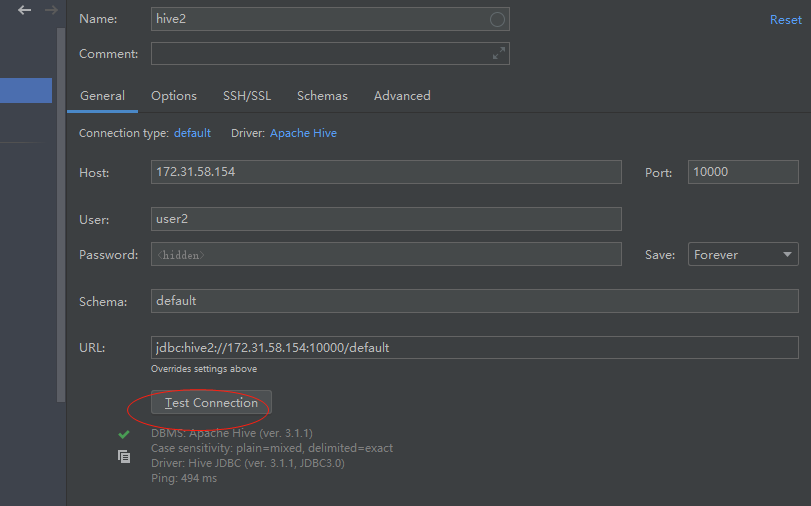Screen dimensions: 811x506
Task: Open the Apache Hive driver link
Action: pos(303,133)
